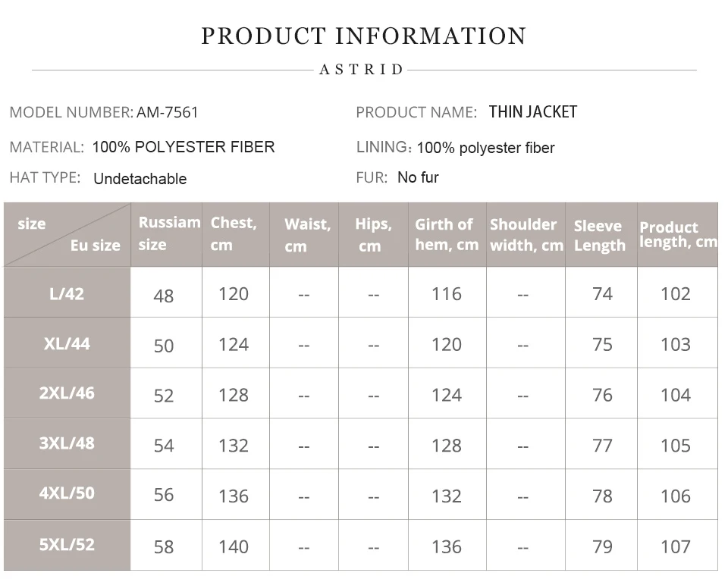
Task: Select the L/42 size row label
Action: [67, 293]
